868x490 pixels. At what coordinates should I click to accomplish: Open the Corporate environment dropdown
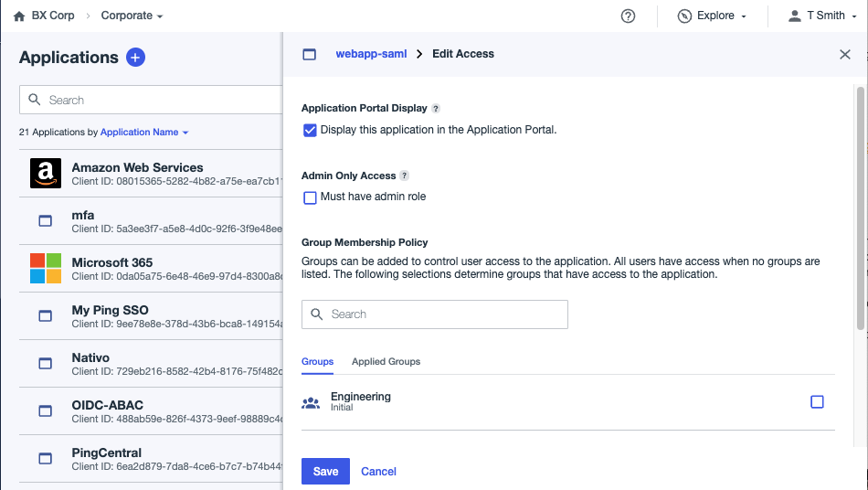132,16
